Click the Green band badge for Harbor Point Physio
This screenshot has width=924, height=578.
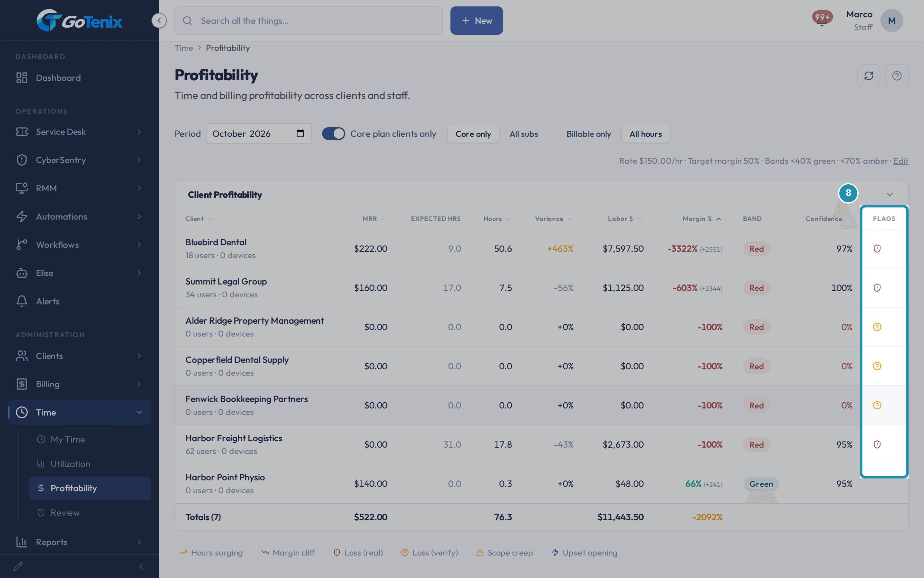761,484
